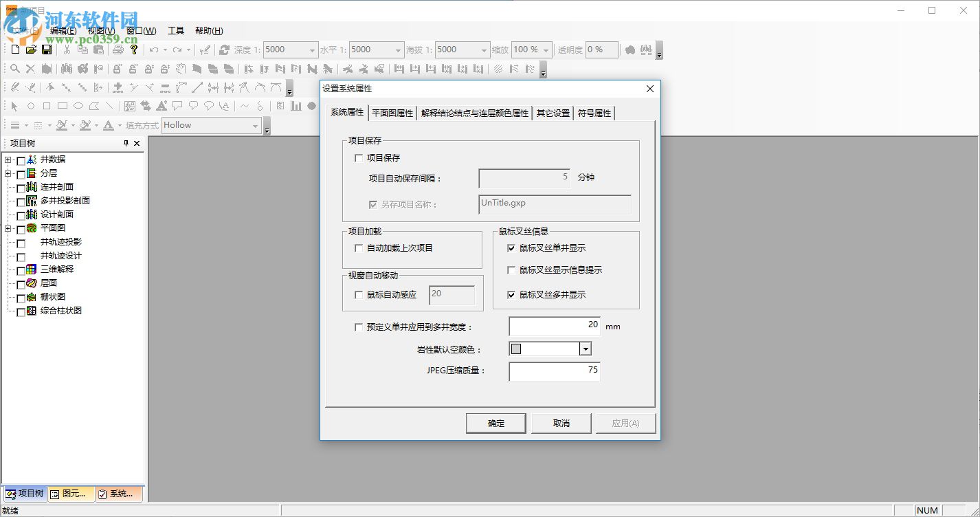
Task: Open the 岩性默认空颜色 color picker
Action: (x=585, y=349)
